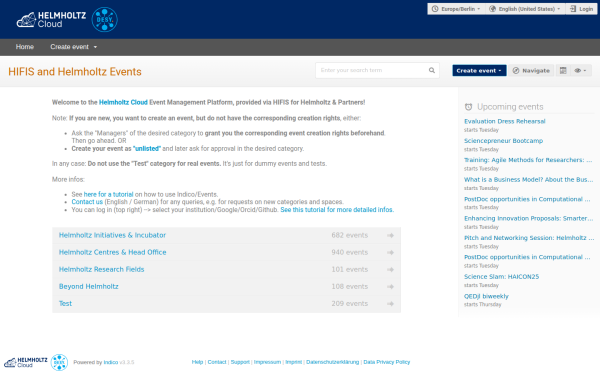Open Science Slam: HAICON25 event
Viewport: 600px width, 375px height.
(x=501, y=277)
